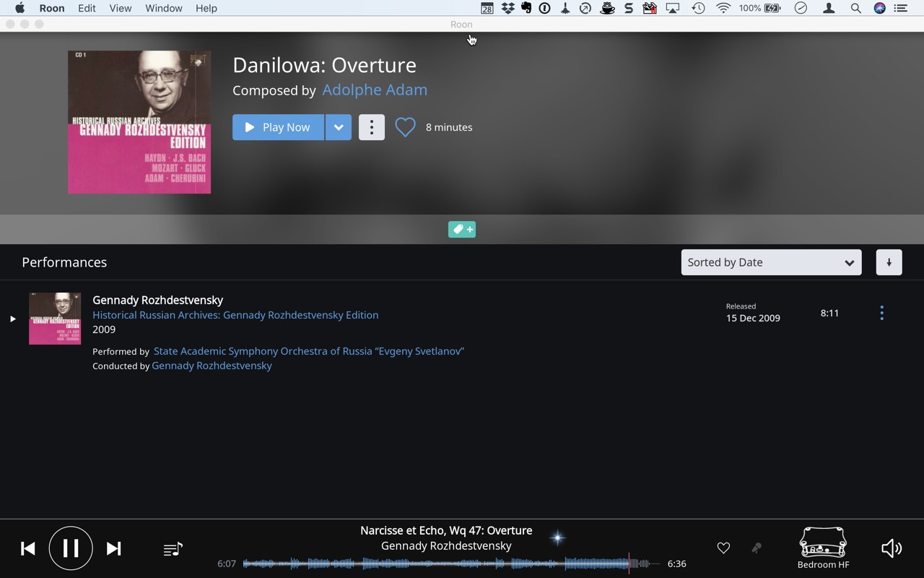
Task: Open composer Adolphe Adam's page
Action: click(375, 90)
